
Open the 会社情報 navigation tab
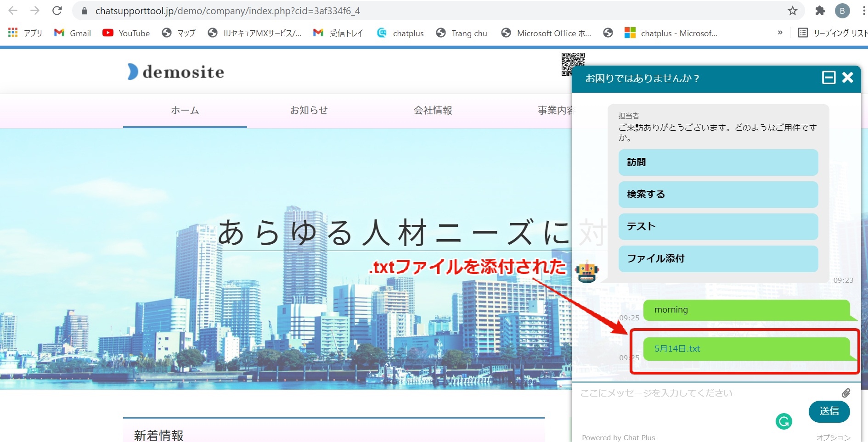click(x=433, y=111)
